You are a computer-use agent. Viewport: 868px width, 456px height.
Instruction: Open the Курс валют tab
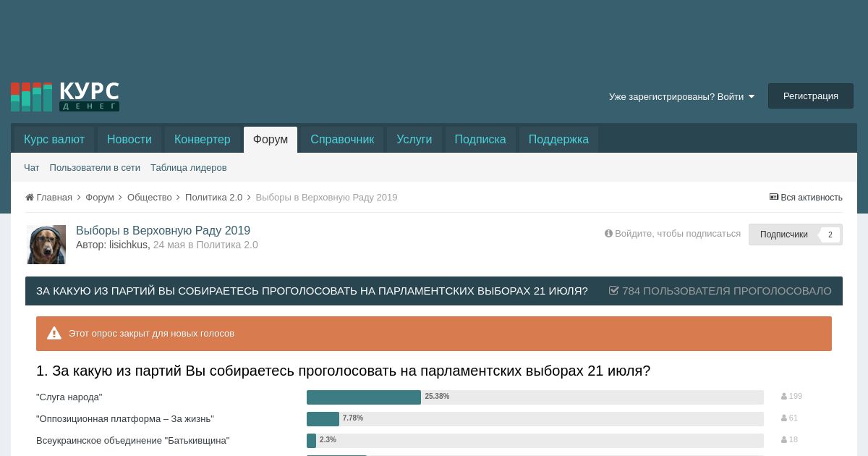coord(54,140)
